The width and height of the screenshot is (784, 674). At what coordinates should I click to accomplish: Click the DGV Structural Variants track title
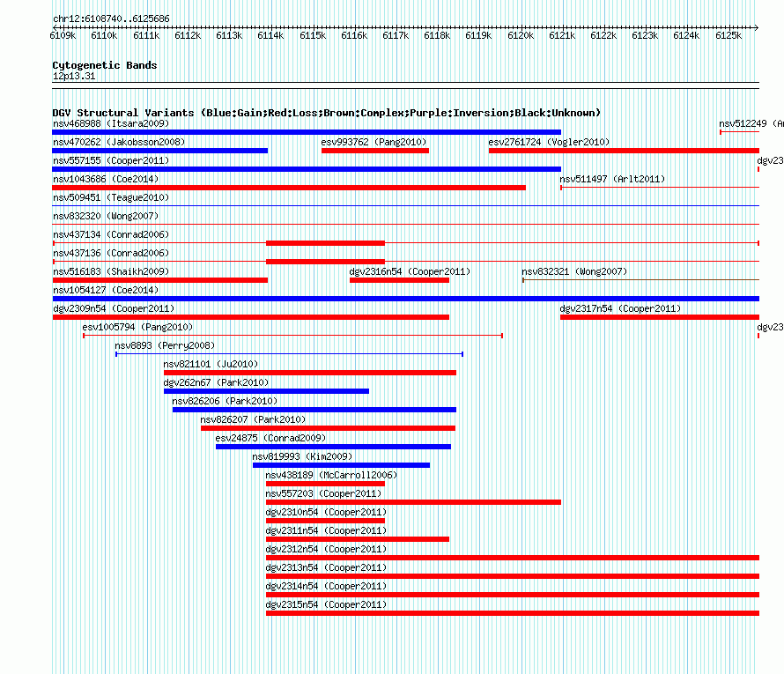(326, 113)
